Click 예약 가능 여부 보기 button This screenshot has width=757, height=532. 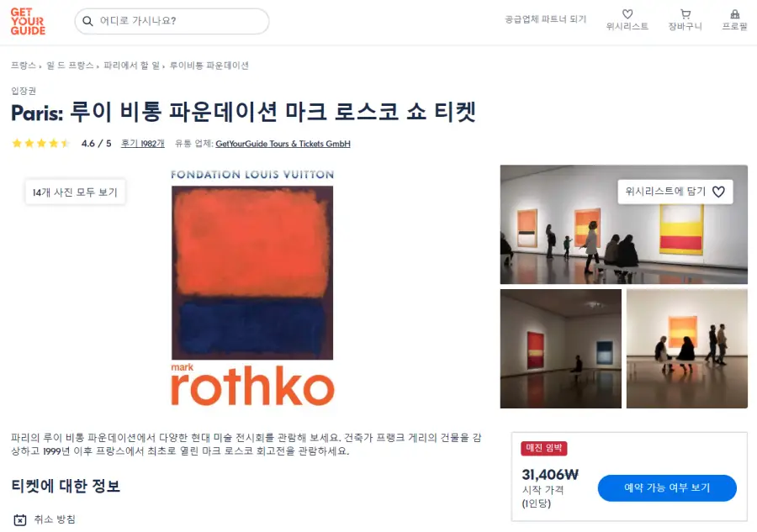(x=667, y=487)
